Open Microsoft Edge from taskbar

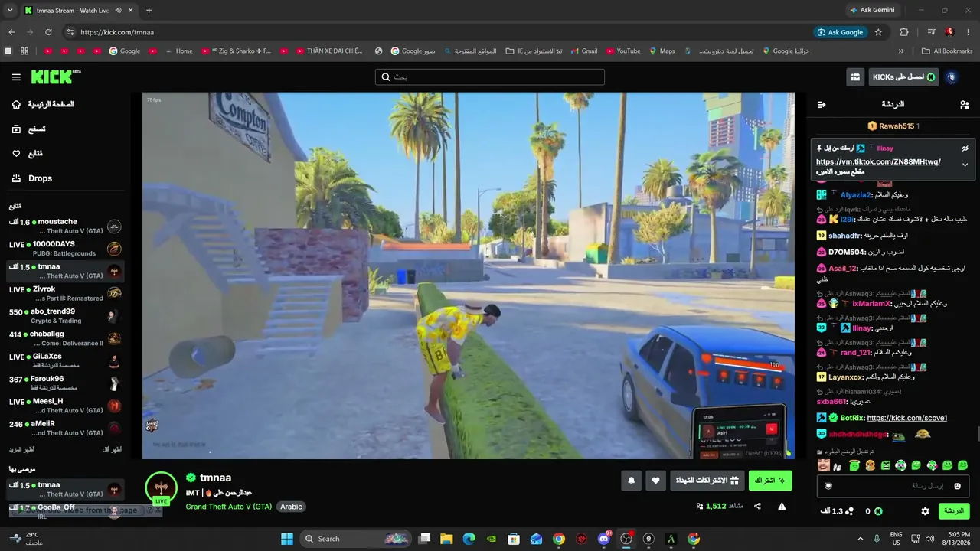pyautogui.click(x=469, y=539)
